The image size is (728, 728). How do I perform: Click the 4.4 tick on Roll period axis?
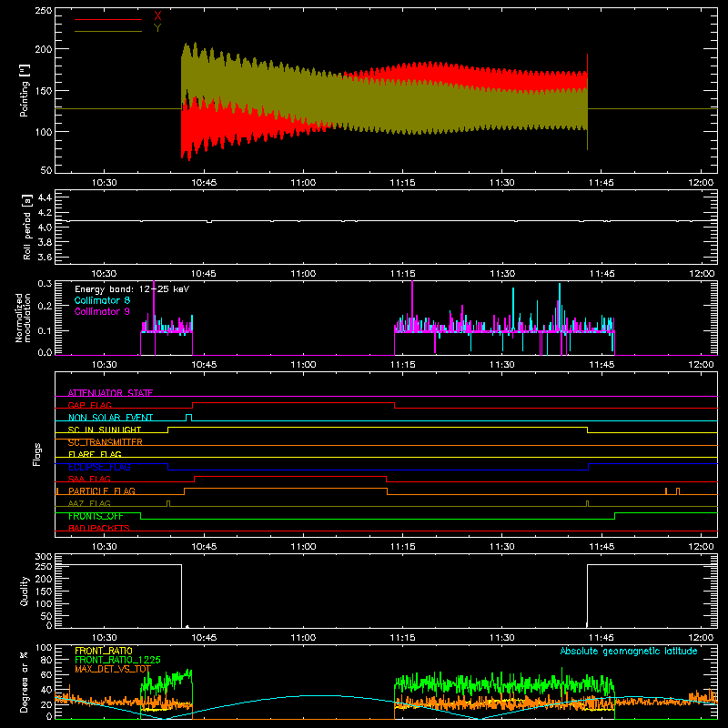(45, 197)
